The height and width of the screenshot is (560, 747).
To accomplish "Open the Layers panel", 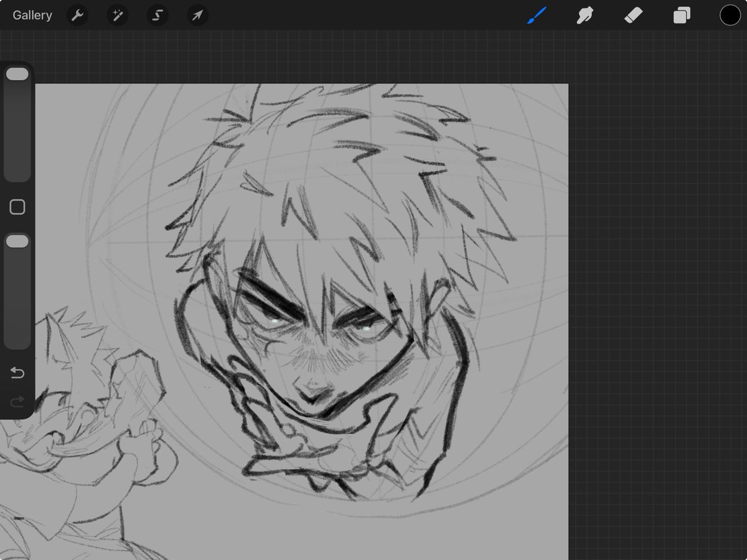I will click(682, 15).
